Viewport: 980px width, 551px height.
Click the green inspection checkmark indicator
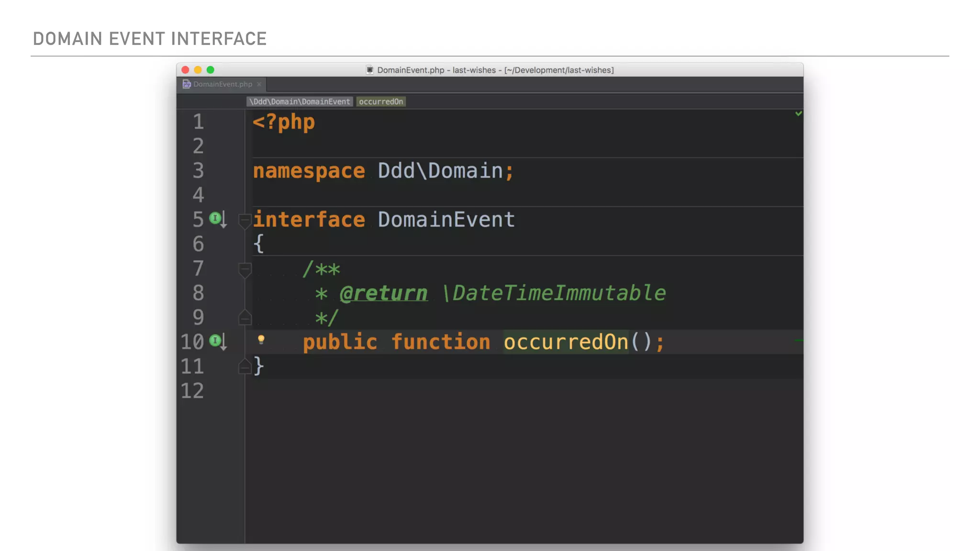[x=798, y=113]
